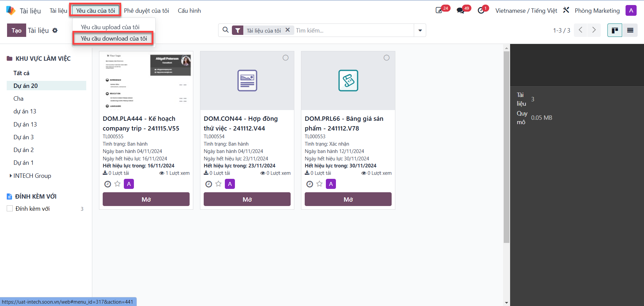Click the search magnifier icon

pyautogui.click(x=226, y=30)
